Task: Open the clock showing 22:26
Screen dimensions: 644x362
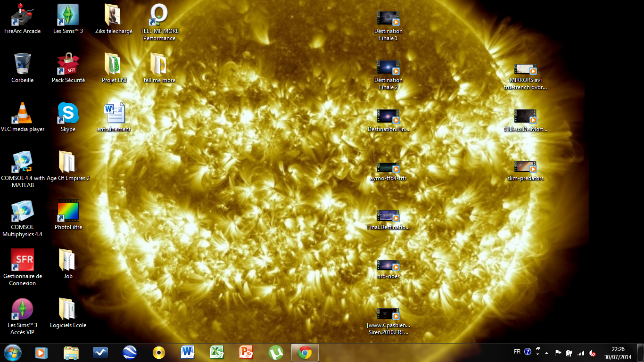Action: coord(618,353)
